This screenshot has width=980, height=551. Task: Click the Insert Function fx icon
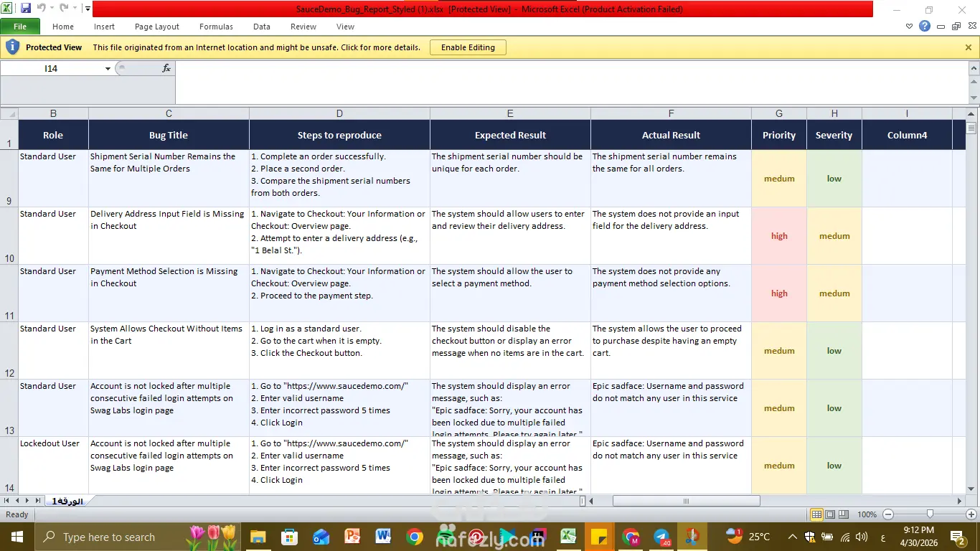[166, 68]
